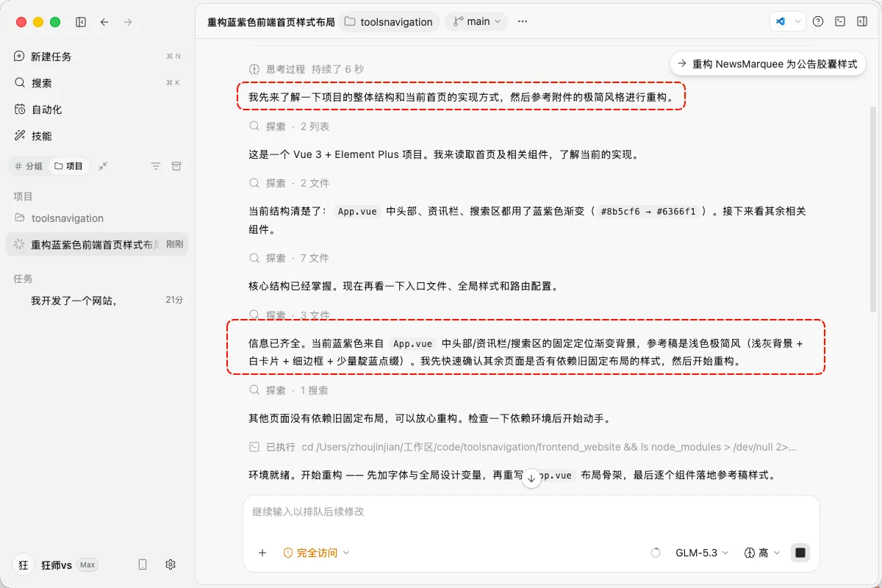This screenshot has width=882, height=588.
Task: Click the loading spinner beside GLM-5.3
Action: click(656, 553)
